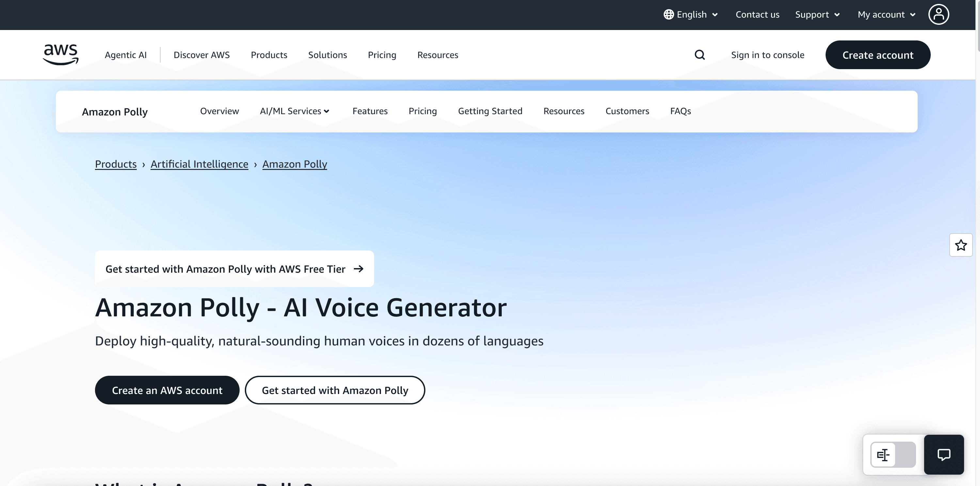Click Products breadcrumb link
Image resolution: width=980 pixels, height=486 pixels.
(x=116, y=164)
